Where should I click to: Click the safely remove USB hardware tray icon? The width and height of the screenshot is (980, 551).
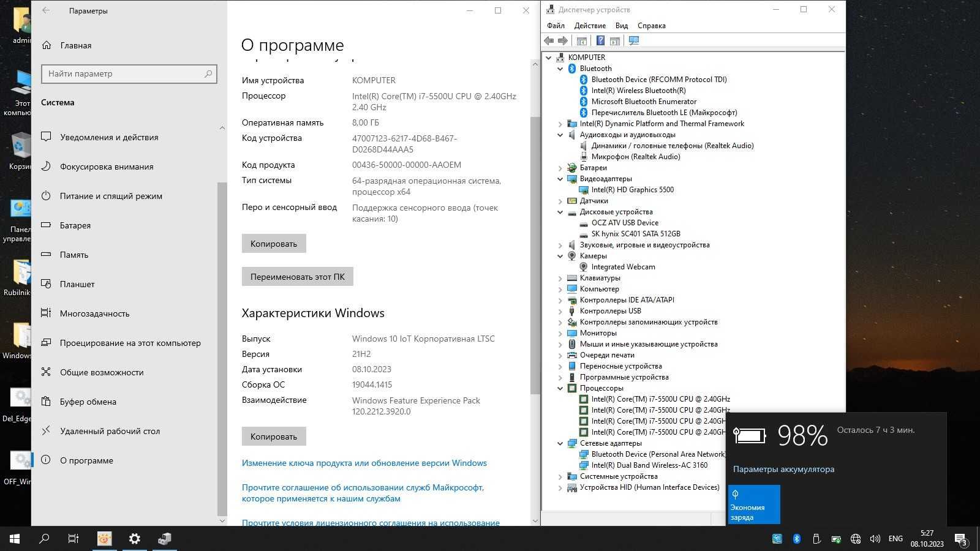coord(816,539)
